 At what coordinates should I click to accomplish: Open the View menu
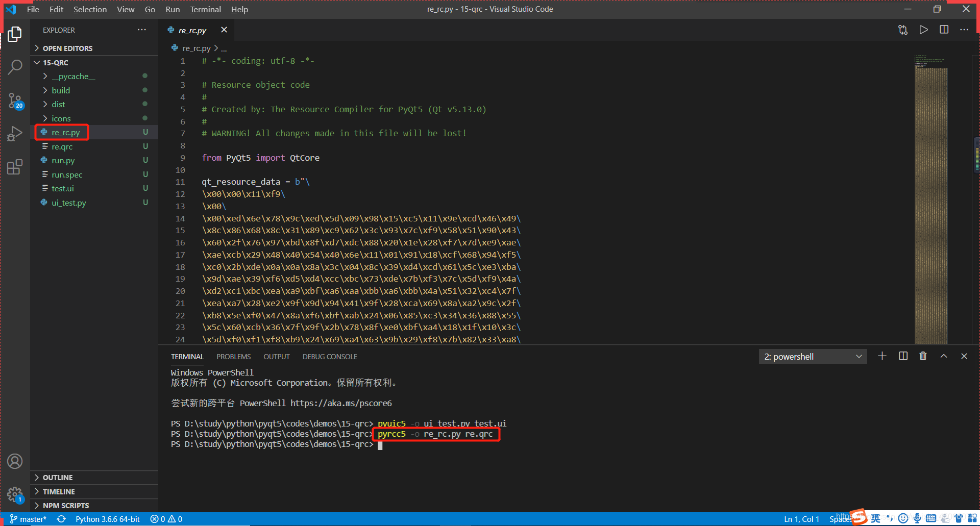[126, 9]
